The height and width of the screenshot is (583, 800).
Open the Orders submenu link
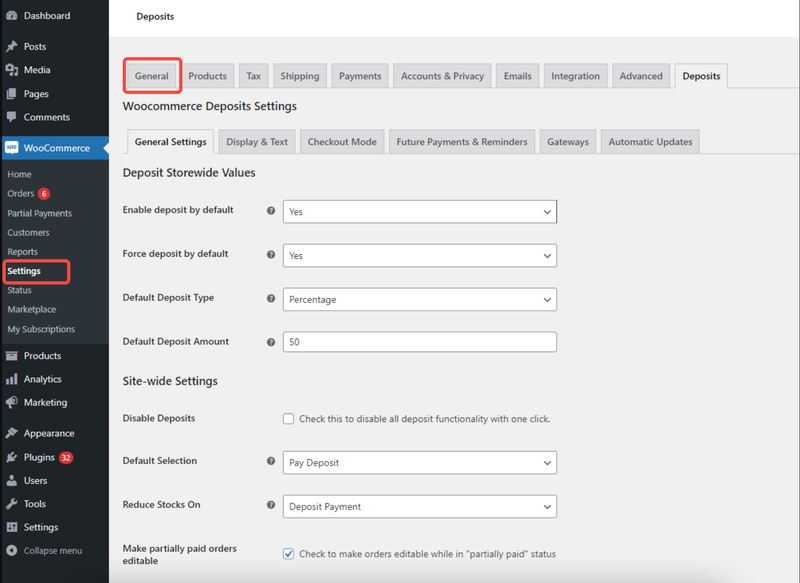pyautogui.click(x=21, y=194)
